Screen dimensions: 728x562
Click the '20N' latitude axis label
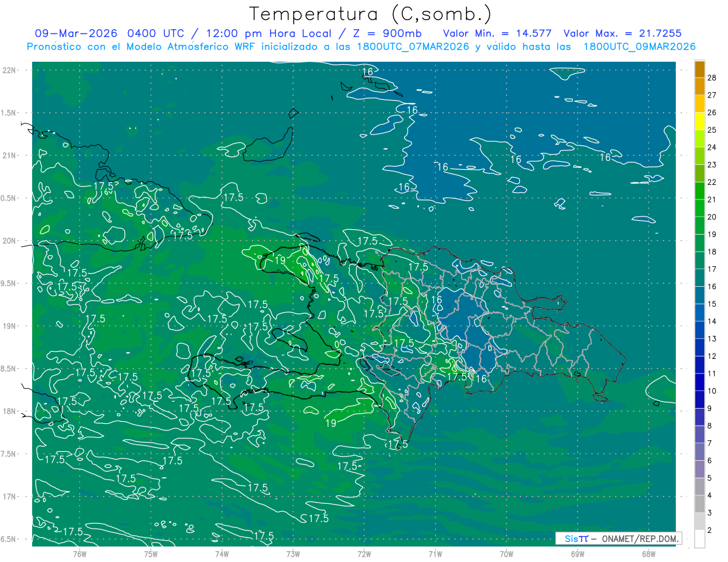pos(9,241)
